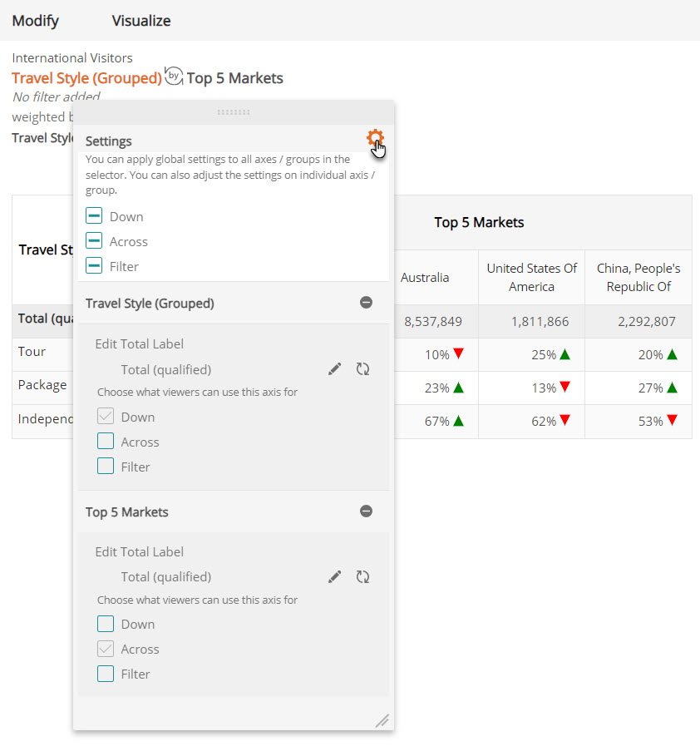
Task: Click the orange Settings gear icon
Action: coord(375,137)
